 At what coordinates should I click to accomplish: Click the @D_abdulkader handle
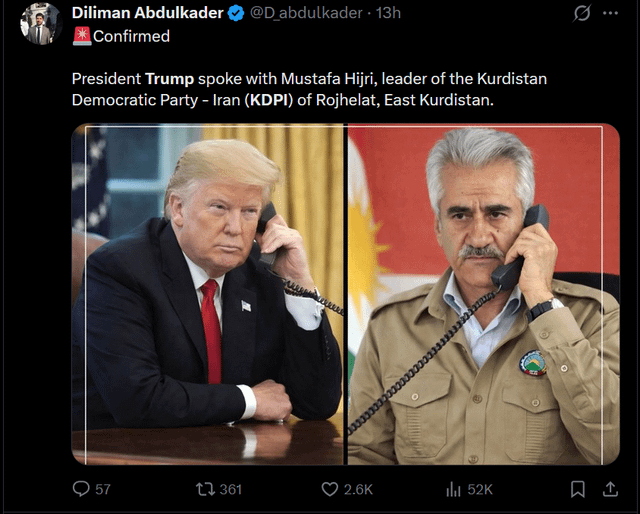click(x=306, y=13)
